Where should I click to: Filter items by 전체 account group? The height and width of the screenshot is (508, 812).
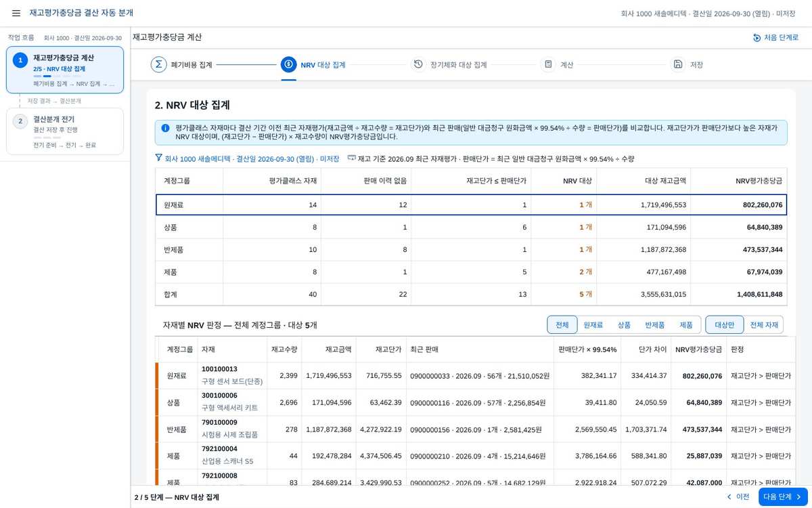(562, 325)
